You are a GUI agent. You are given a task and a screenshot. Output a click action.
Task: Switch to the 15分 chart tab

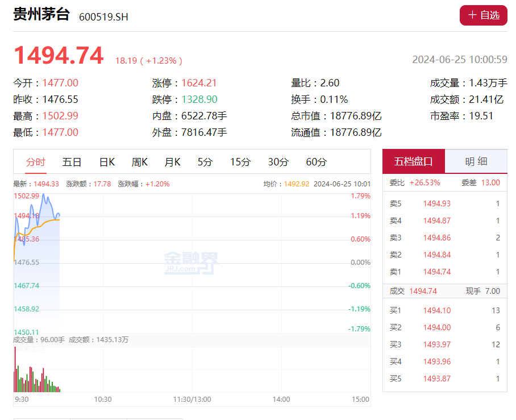tap(240, 162)
